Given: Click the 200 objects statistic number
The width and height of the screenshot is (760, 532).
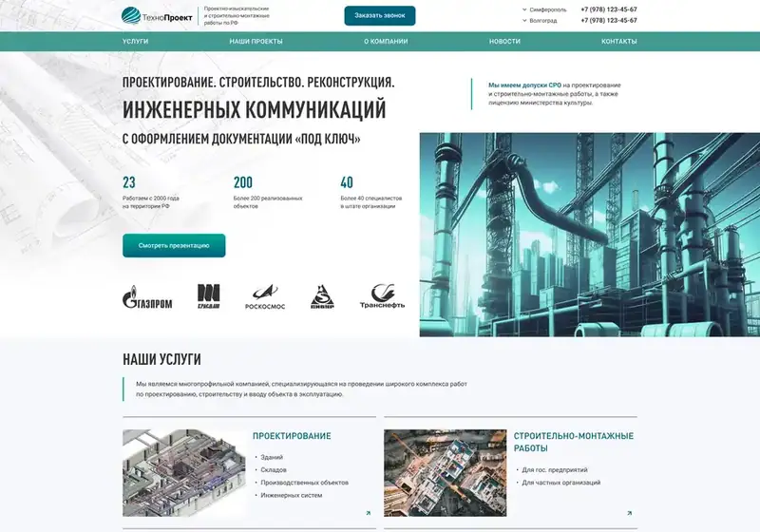Looking at the screenshot, I should point(243,182).
